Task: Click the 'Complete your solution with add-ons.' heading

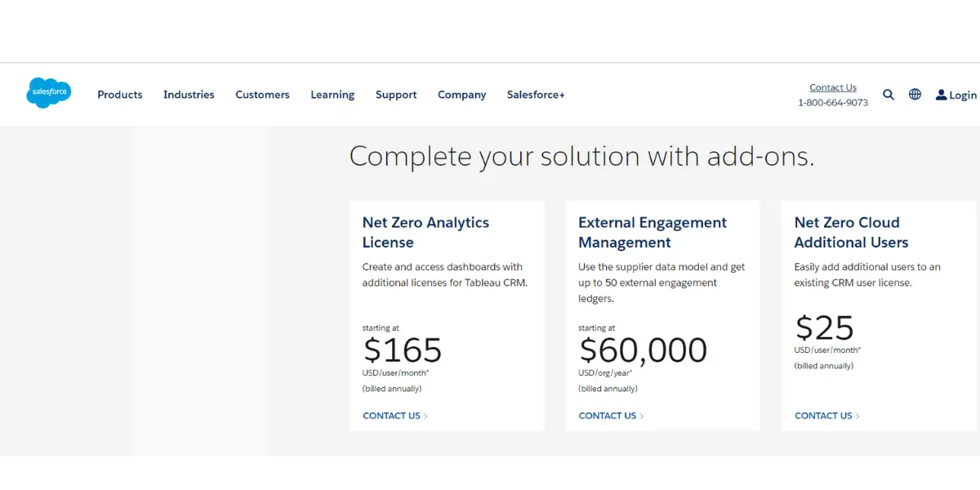Action: tap(581, 156)
